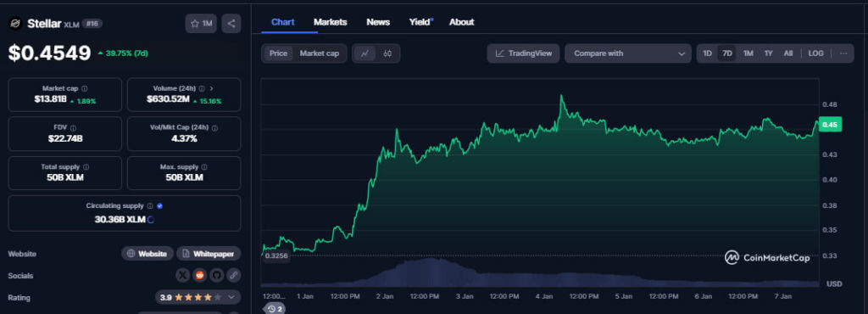The image size is (868, 314).
Task: Click the chain link social icon
Action: [x=234, y=275]
